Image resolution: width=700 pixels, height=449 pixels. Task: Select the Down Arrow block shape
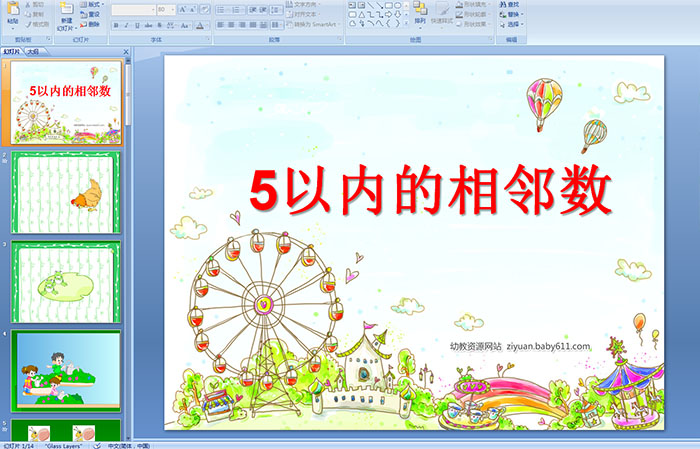[x=397, y=14]
